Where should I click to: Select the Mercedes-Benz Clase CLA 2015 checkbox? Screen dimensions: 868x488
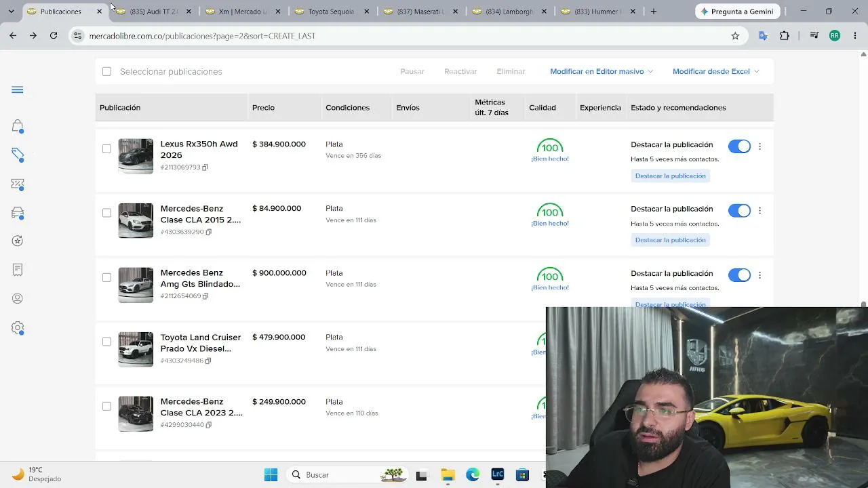click(x=106, y=213)
